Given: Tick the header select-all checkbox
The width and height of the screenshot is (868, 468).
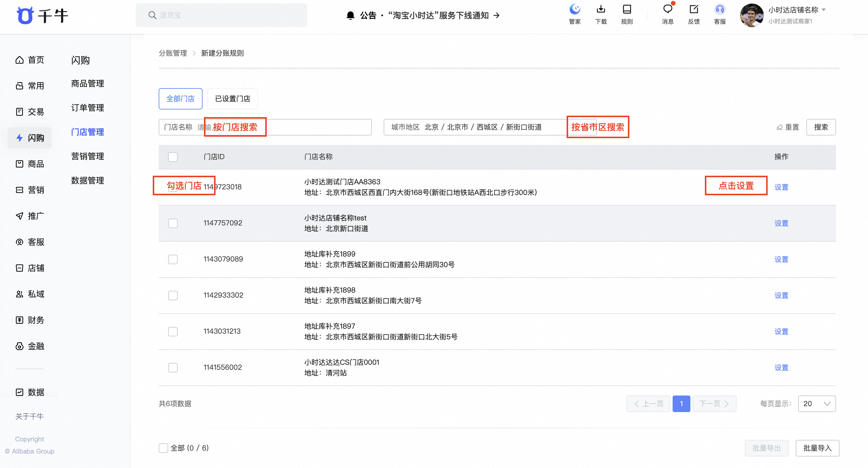Looking at the screenshot, I should coord(173,157).
